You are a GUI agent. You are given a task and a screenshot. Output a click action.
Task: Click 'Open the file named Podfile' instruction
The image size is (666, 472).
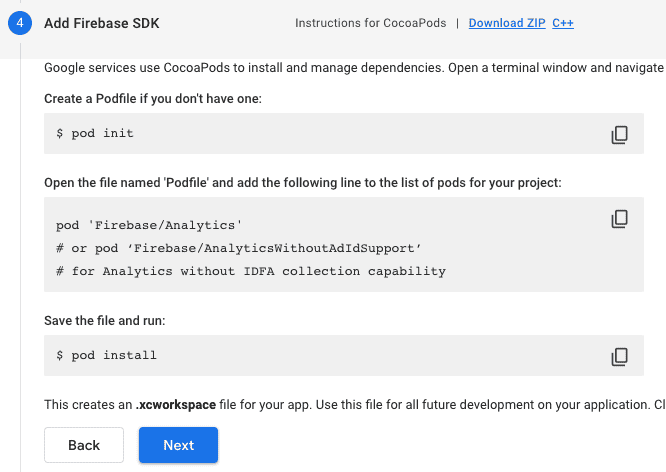(302, 182)
